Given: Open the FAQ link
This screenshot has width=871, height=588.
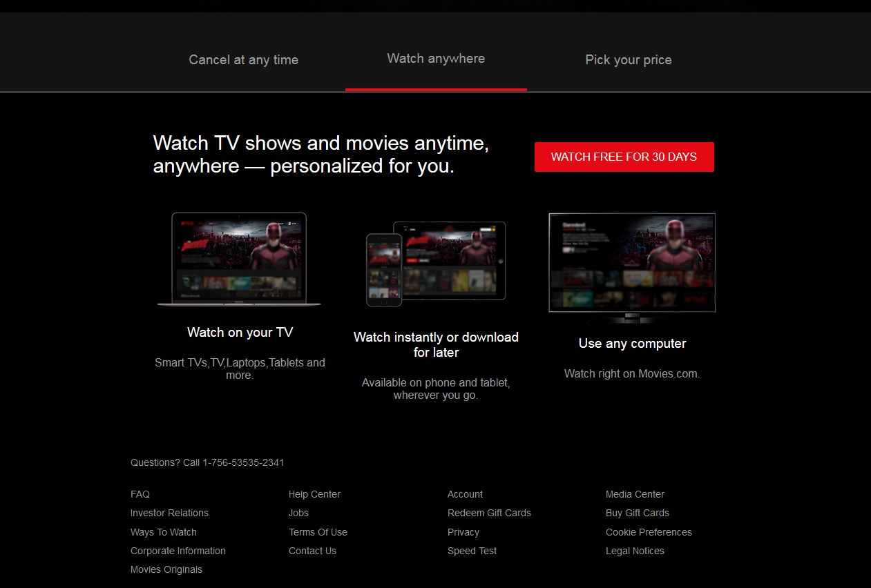Looking at the screenshot, I should tap(140, 494).
